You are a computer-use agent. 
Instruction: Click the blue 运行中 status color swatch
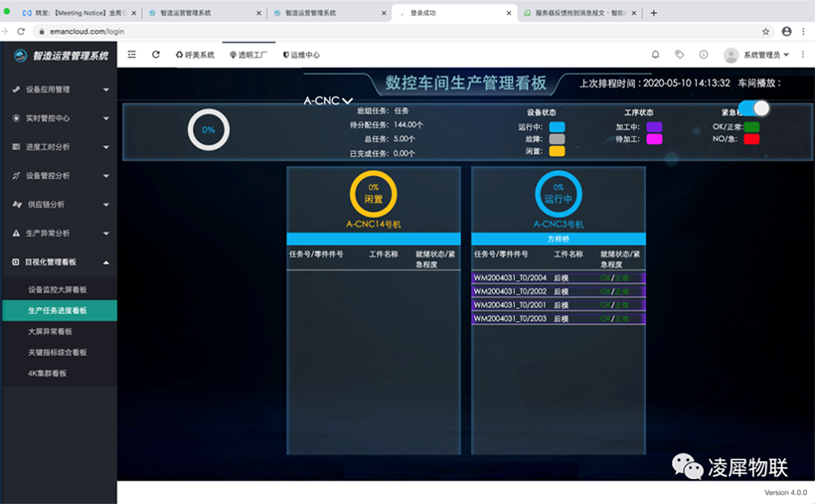[x=557, y=127]
